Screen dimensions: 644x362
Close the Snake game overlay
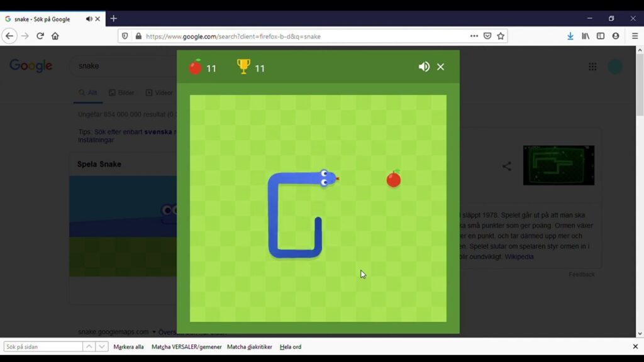click(x=441, y=67)
